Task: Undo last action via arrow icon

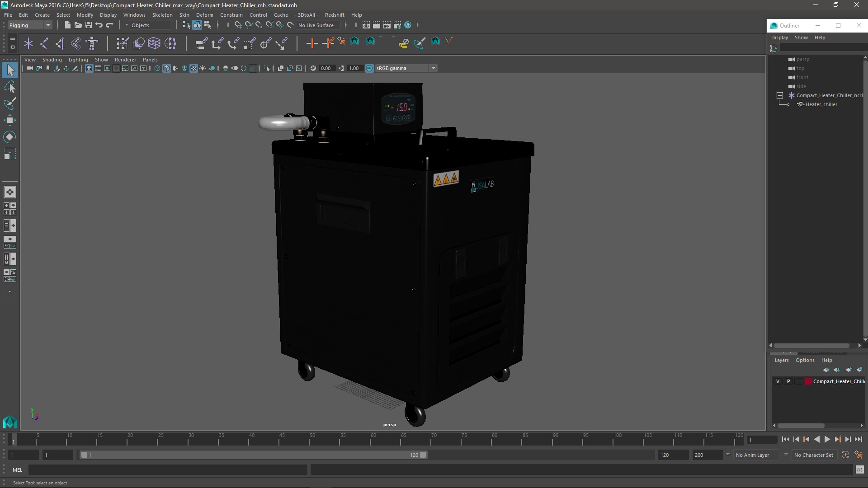Action: [x=99, y=25]
